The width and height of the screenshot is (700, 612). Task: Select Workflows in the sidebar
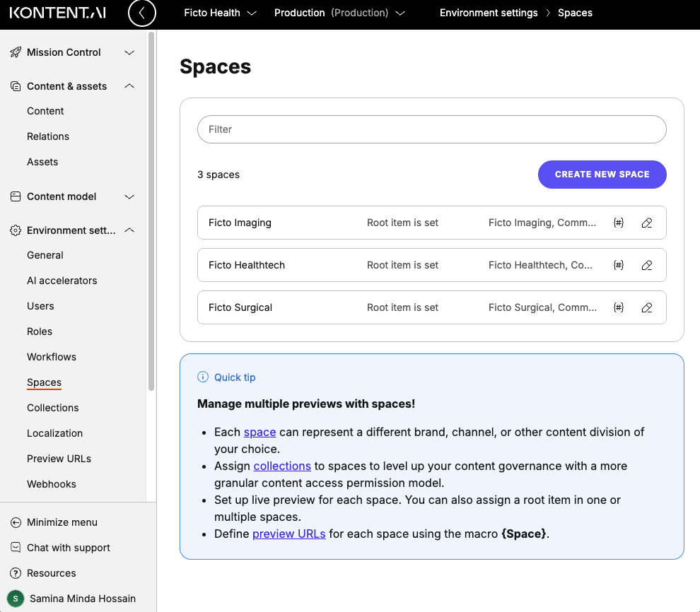[x=51, y=357]
